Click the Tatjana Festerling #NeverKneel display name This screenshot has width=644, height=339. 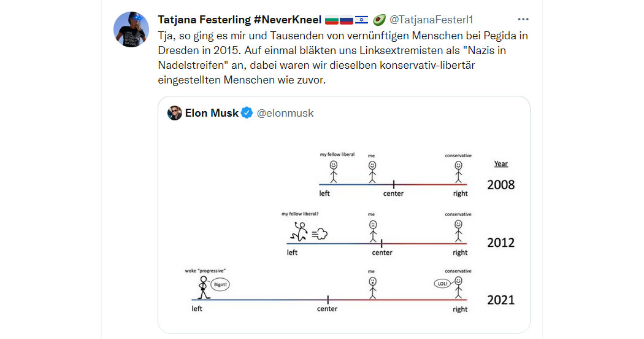pos(239,20)
